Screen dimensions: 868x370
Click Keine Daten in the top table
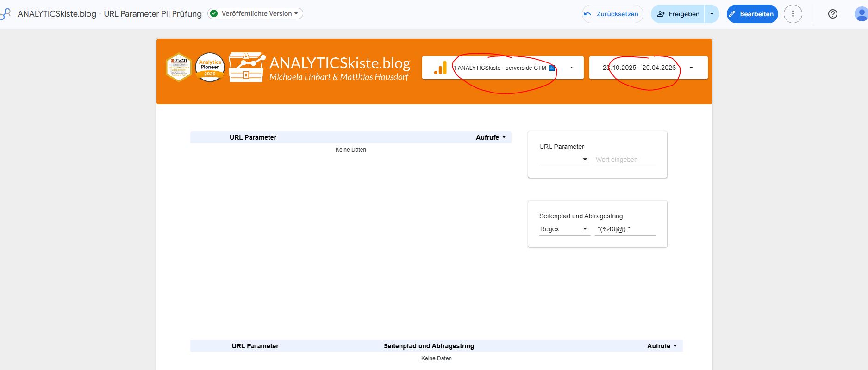pos(351,150)
